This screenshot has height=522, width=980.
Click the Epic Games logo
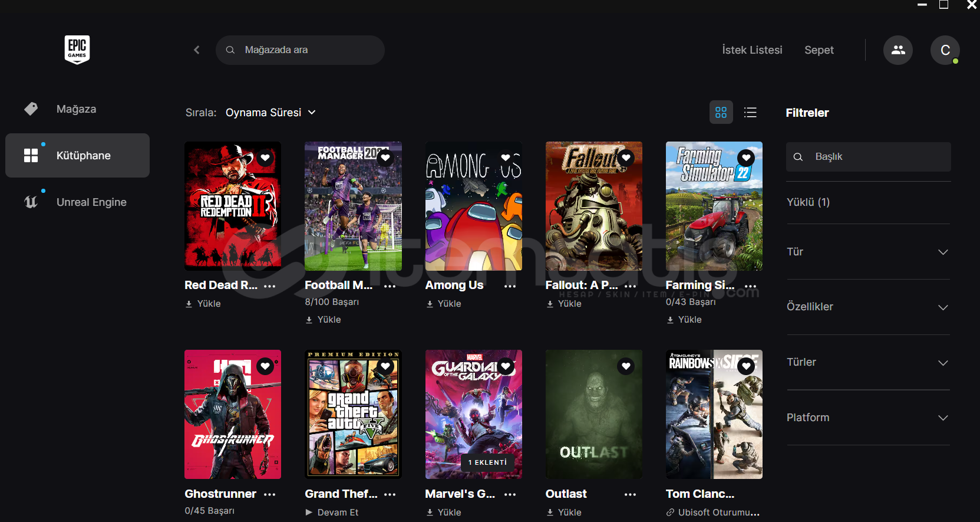click(77, 50)
